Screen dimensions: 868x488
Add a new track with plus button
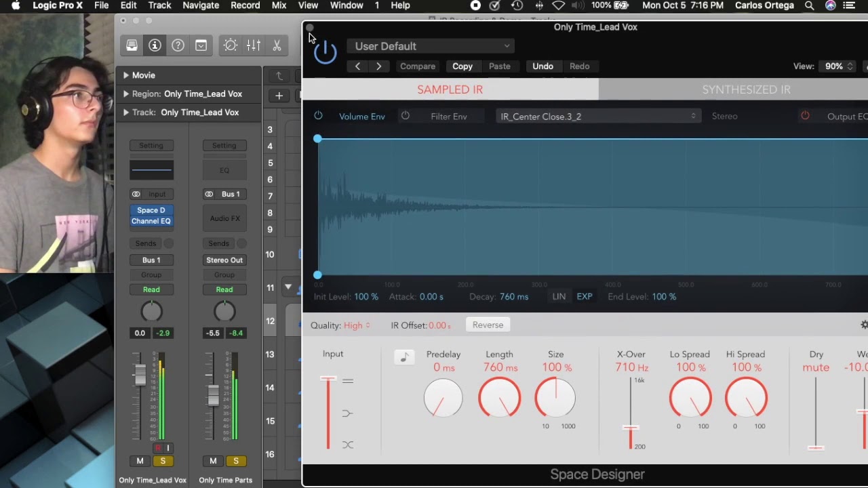[279, 96]
